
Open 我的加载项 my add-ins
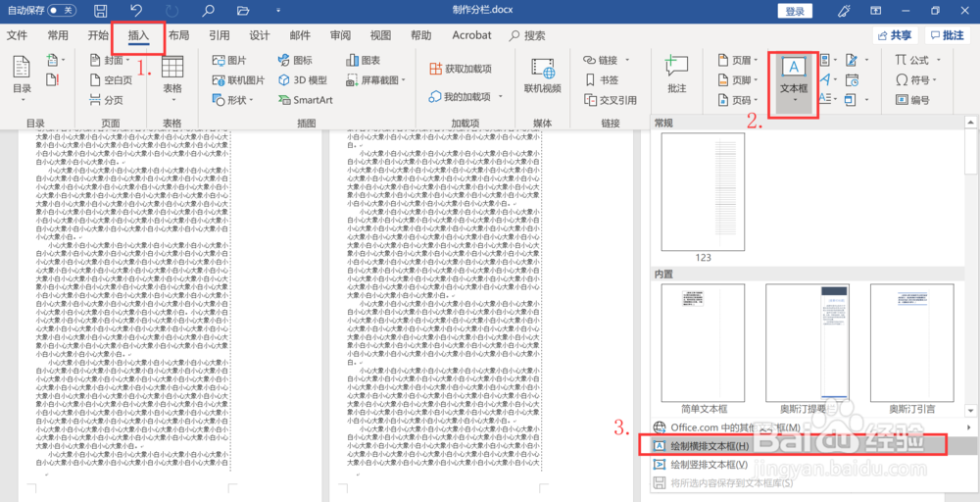click(x=465, y=97)
